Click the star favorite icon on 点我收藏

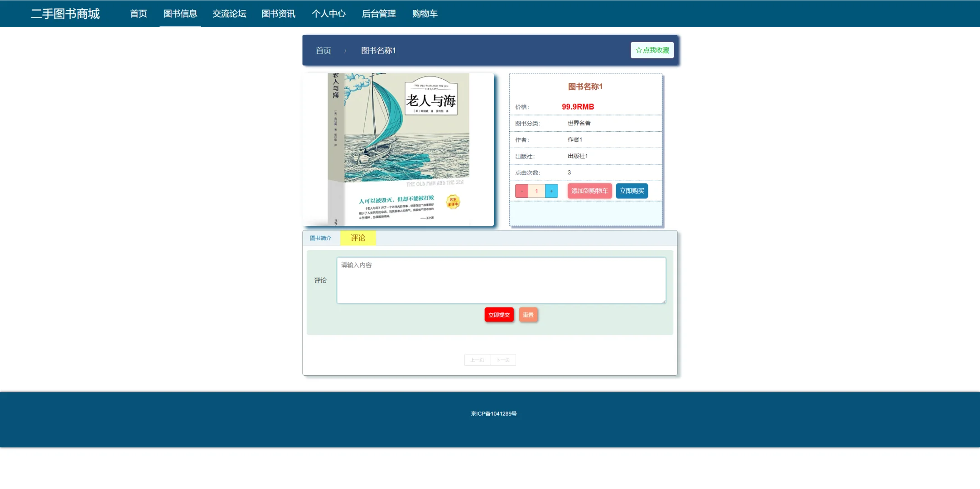639,50
